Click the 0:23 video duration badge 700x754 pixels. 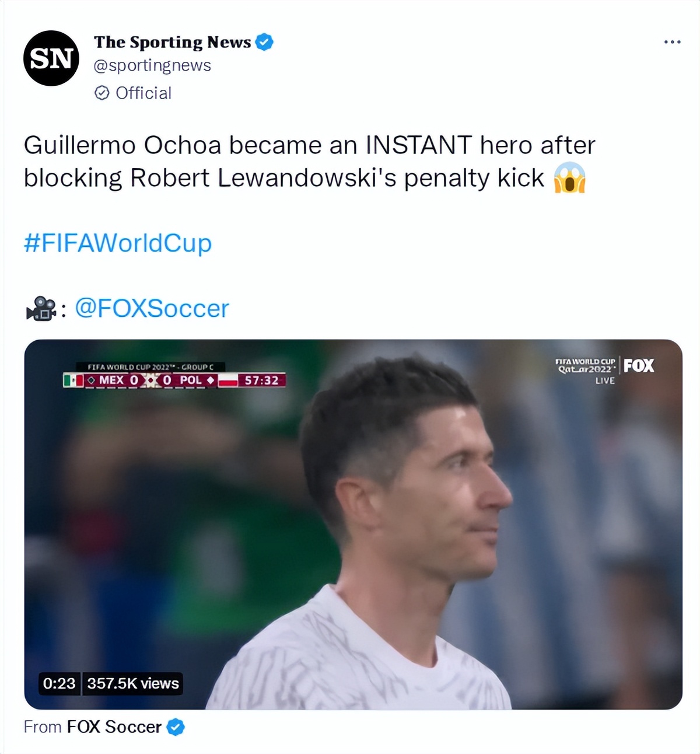click(x=59, y=683)
